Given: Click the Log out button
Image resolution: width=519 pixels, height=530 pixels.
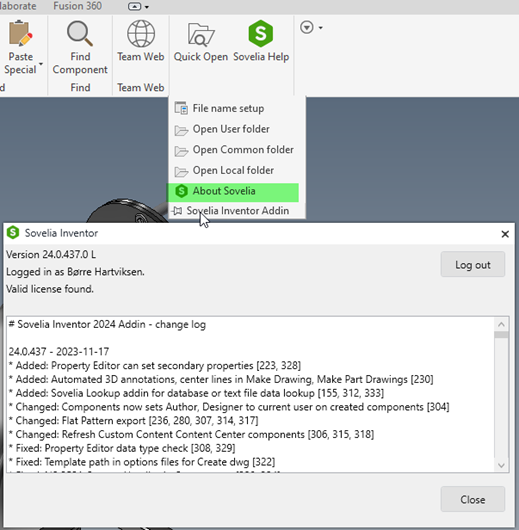Looking at the screenshot, I should click(x=473, y=265).
